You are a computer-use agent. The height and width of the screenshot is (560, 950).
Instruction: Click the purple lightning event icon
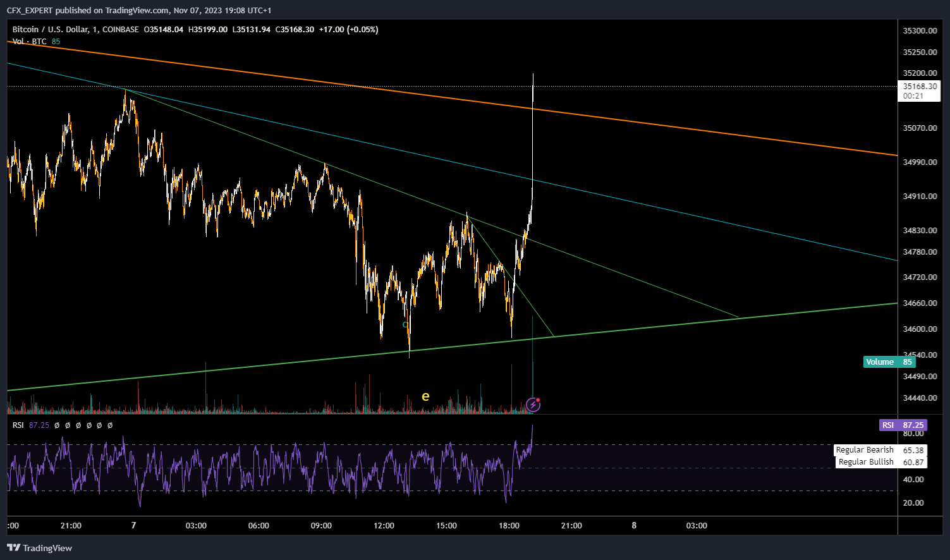point(533,405)
